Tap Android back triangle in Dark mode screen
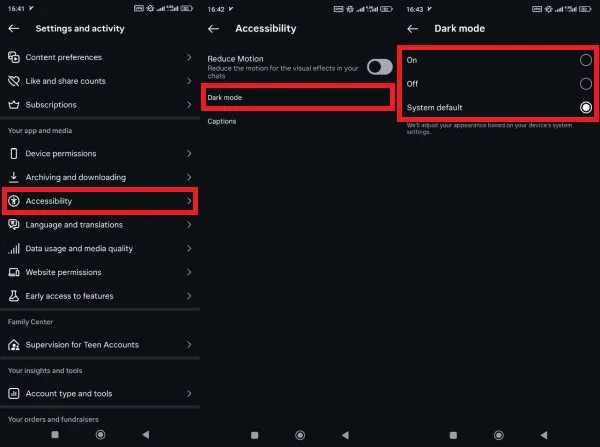Screen dimensions: 600x447 coord(544,435)
